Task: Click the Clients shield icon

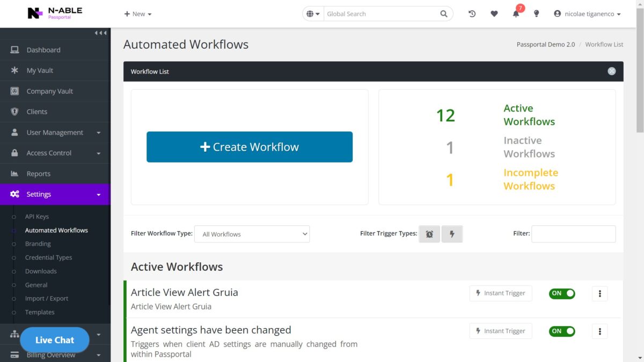Action: click(14, 112)
